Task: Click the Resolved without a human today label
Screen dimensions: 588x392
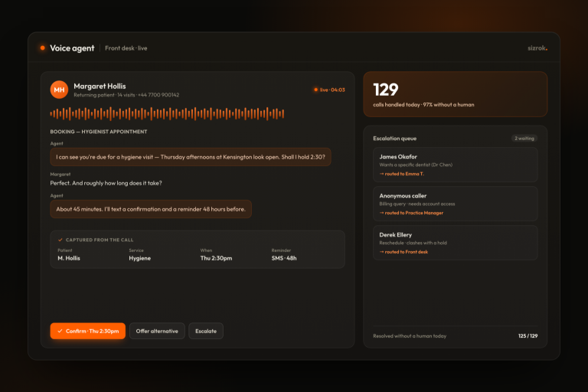Action: click(410, 336)
